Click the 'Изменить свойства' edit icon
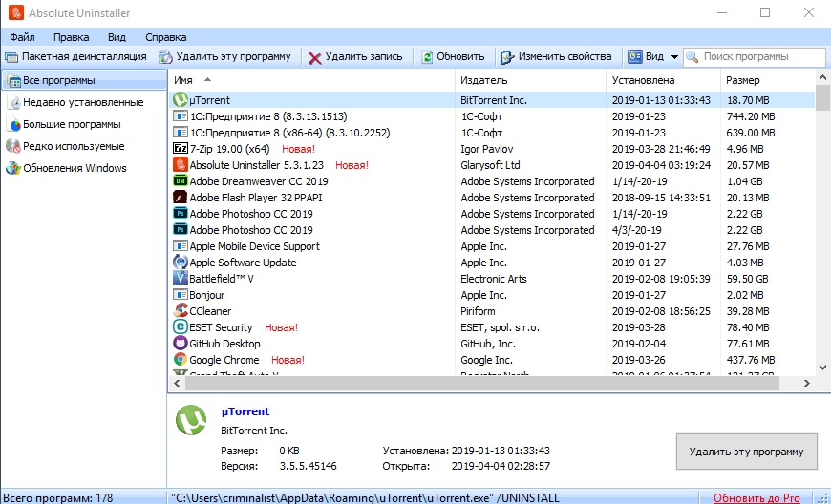The image size is (831, 504). [508, 56]
